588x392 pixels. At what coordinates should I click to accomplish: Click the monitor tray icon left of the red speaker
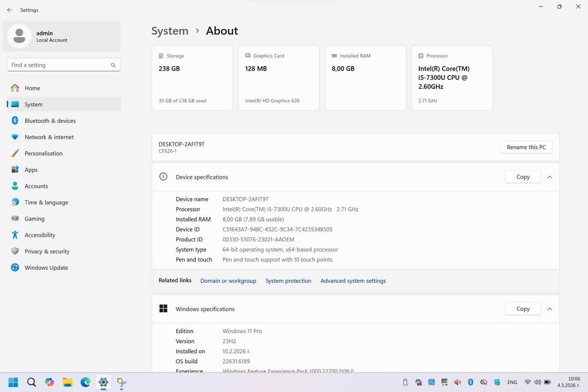pos(445,382)
